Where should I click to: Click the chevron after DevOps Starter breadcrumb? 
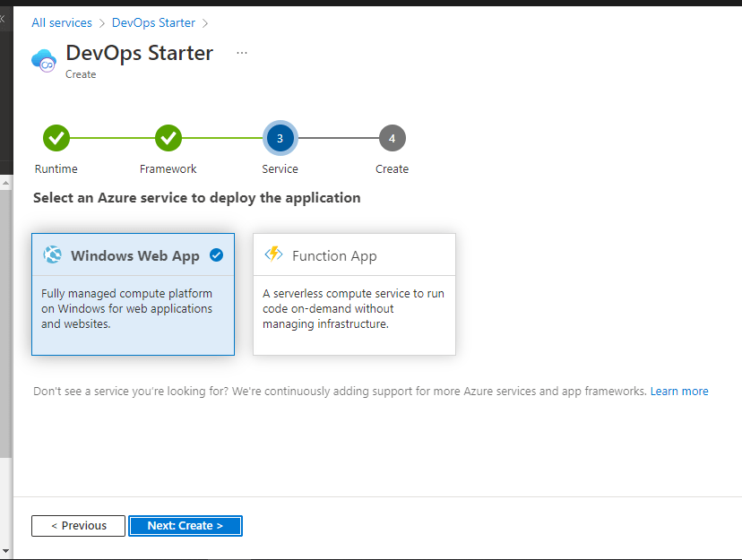204,23
